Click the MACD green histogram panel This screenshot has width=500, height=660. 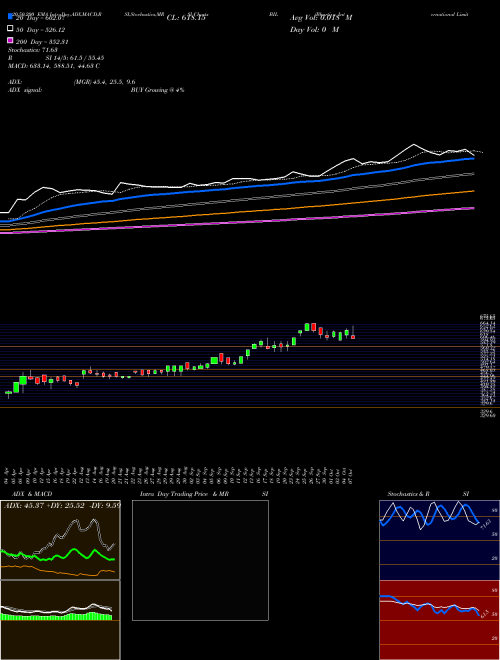click(60, 620)
